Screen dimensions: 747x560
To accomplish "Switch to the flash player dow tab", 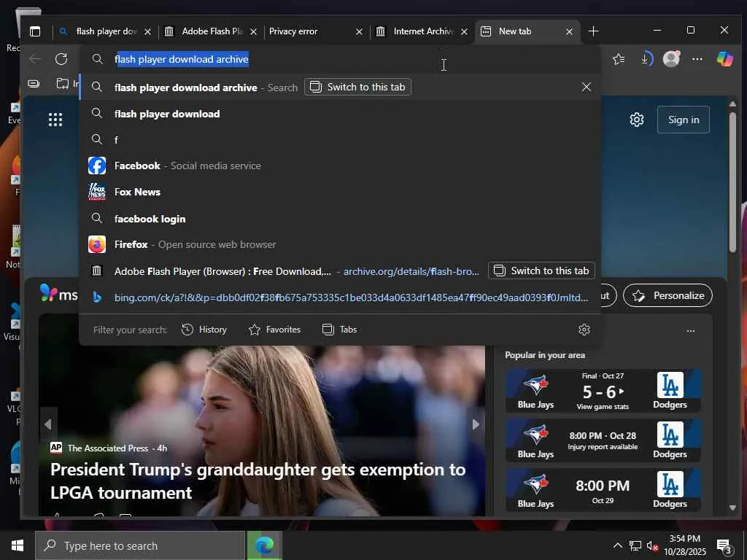I will click(105, 31).
